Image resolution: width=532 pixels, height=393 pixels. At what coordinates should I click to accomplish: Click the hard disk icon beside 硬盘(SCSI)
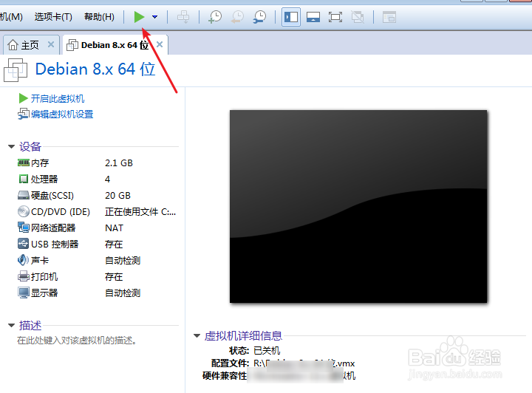24,195
